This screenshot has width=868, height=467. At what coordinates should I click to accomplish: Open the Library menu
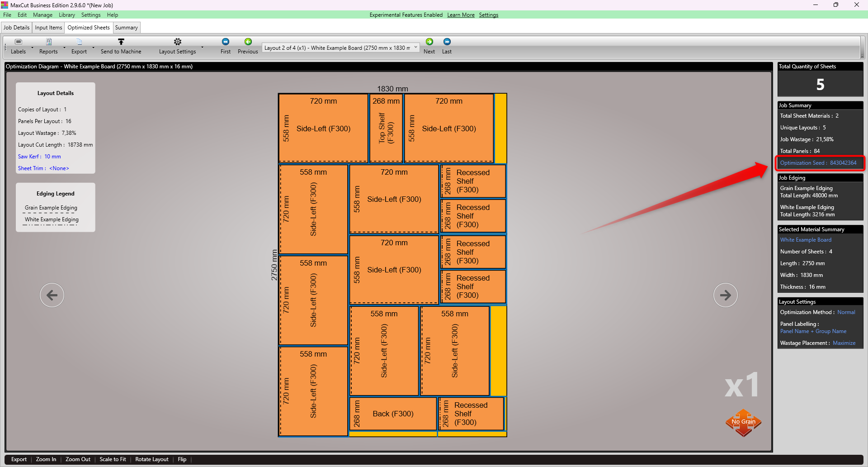tap(67, 15)
